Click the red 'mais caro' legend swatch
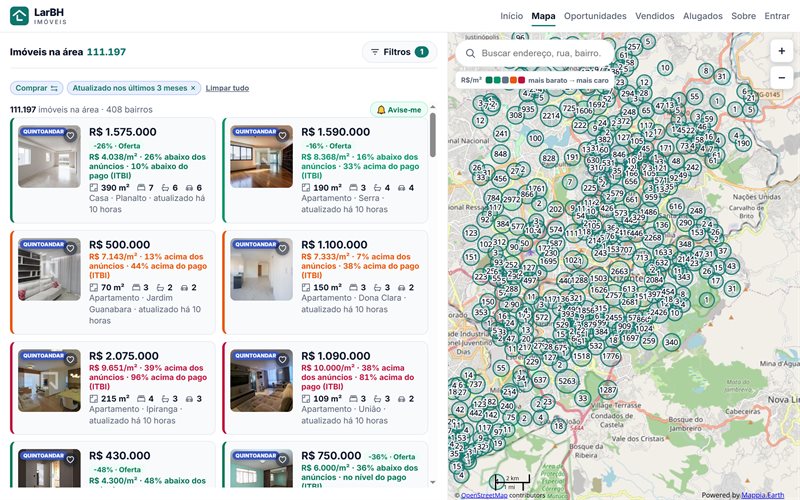 [x=521, y=80]
